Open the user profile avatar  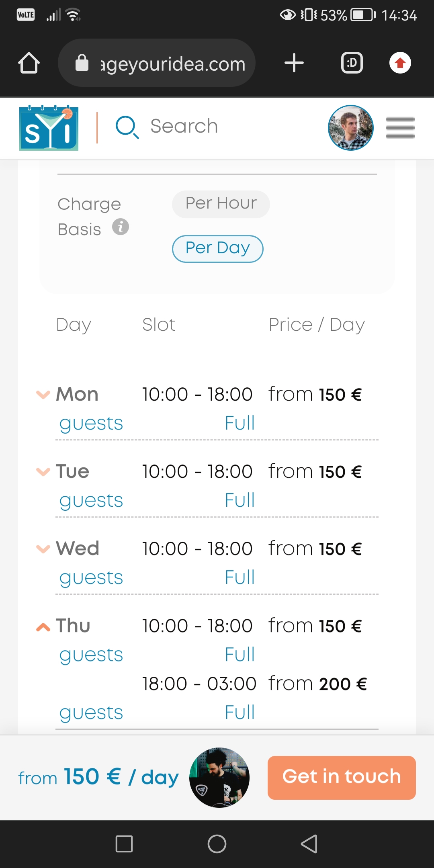coord(350,128)
